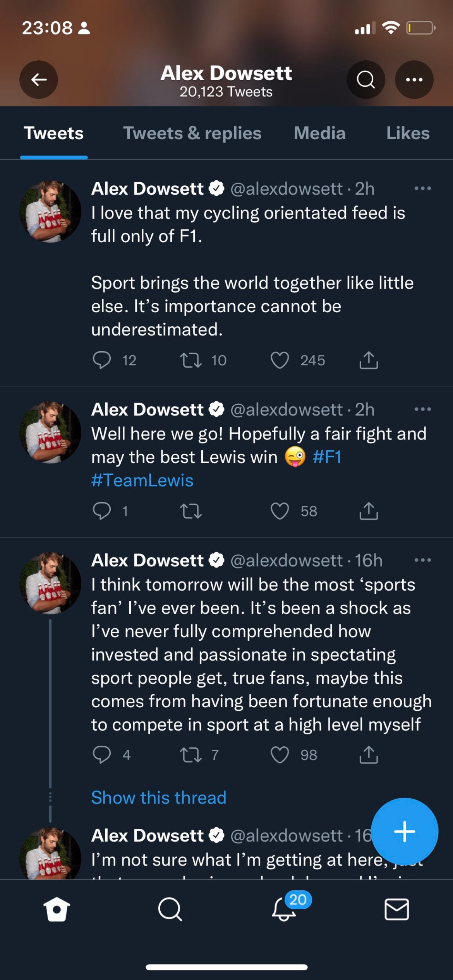The height and width of the screenshot is (980, 453).
Task: Like the cycling orientated feed tweet
Action: pos(280,360)
